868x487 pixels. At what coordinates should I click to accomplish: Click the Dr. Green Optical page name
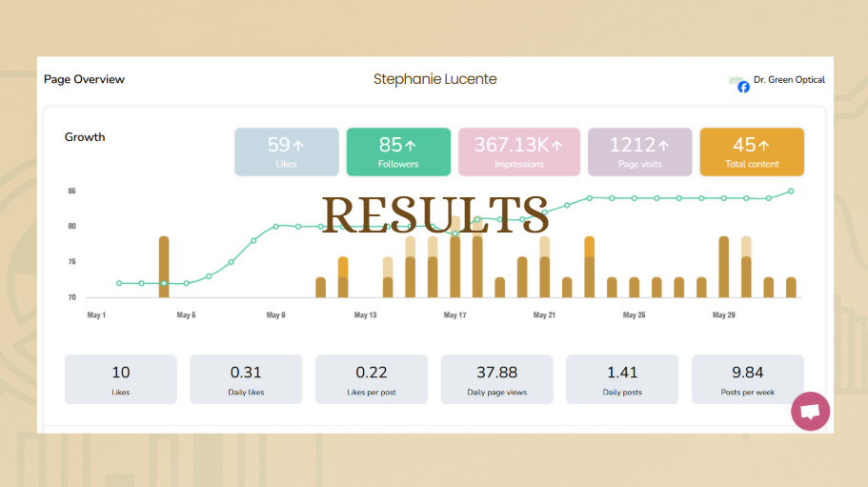(x=789, y=80)
